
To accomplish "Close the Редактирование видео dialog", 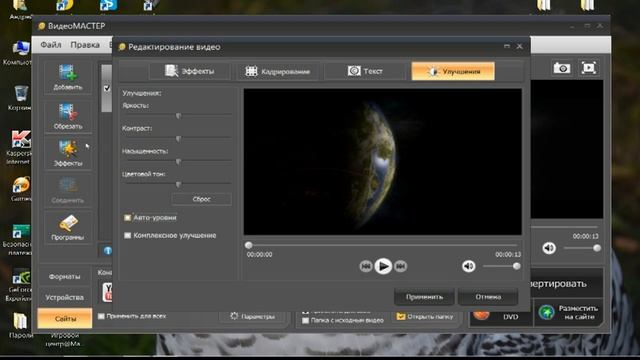I will tap(520, 47).
